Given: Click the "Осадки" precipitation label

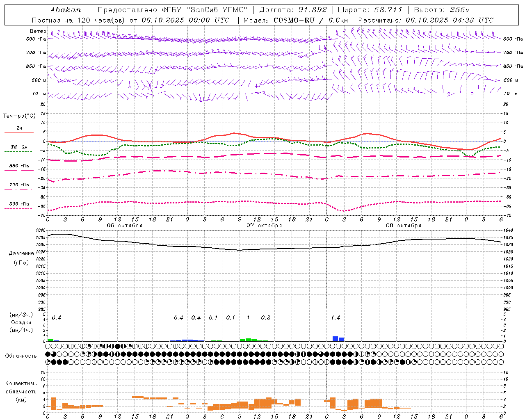Looking at the screenshot, I should (x=21, y=322).
